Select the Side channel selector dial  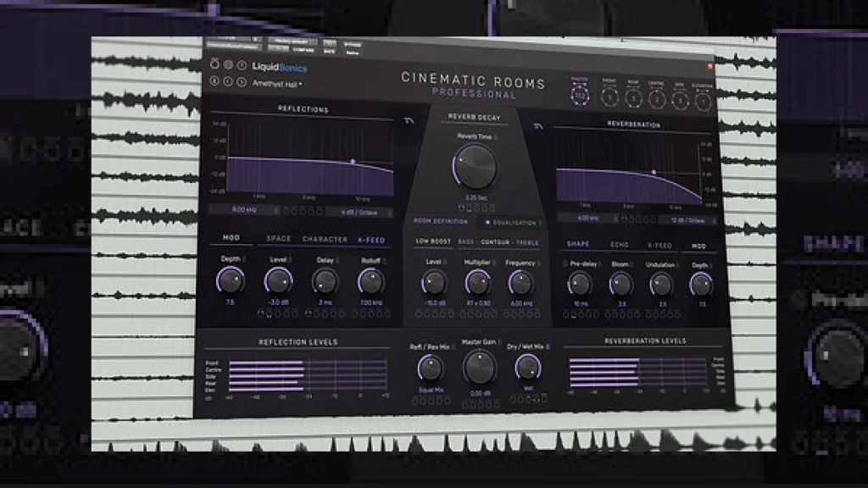tap(680, 102)
